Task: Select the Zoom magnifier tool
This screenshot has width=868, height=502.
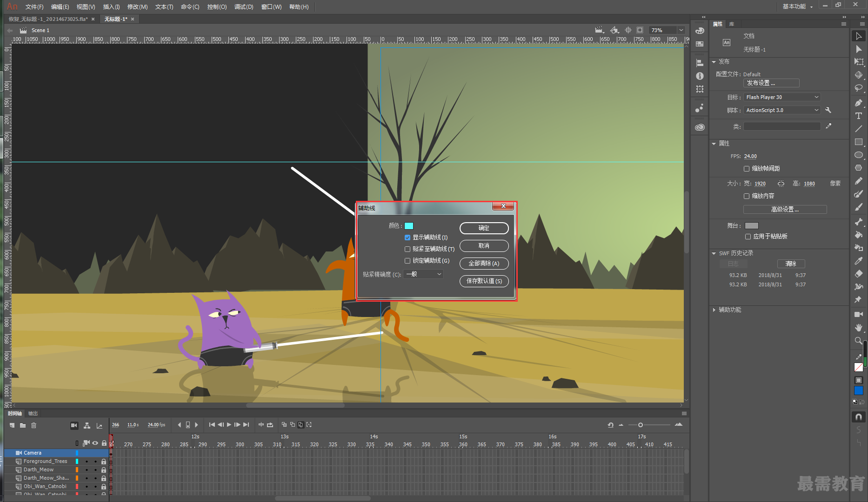Action: pyautogui.click(x=859, y=341)
